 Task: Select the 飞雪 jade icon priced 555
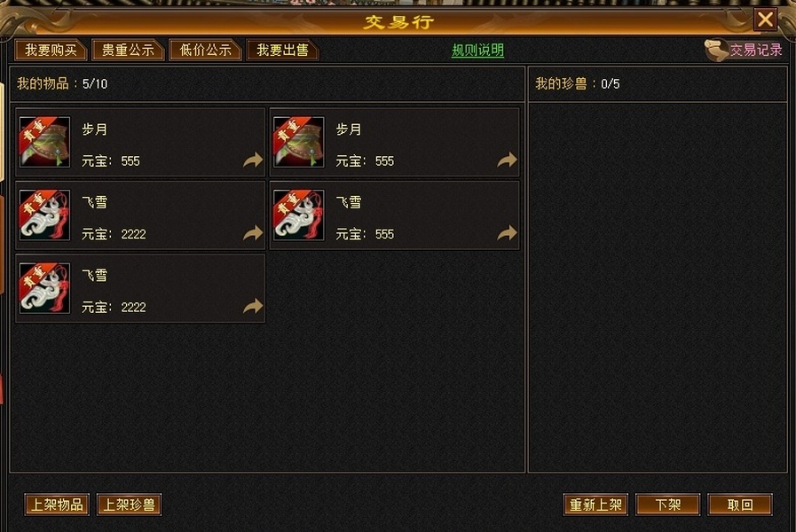[x=298, y=215]
